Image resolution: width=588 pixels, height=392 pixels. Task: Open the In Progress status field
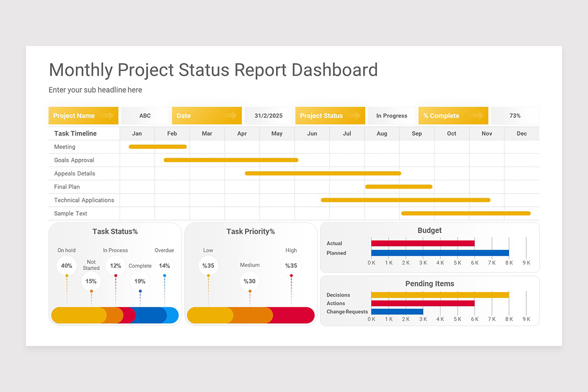coord(392,115)
